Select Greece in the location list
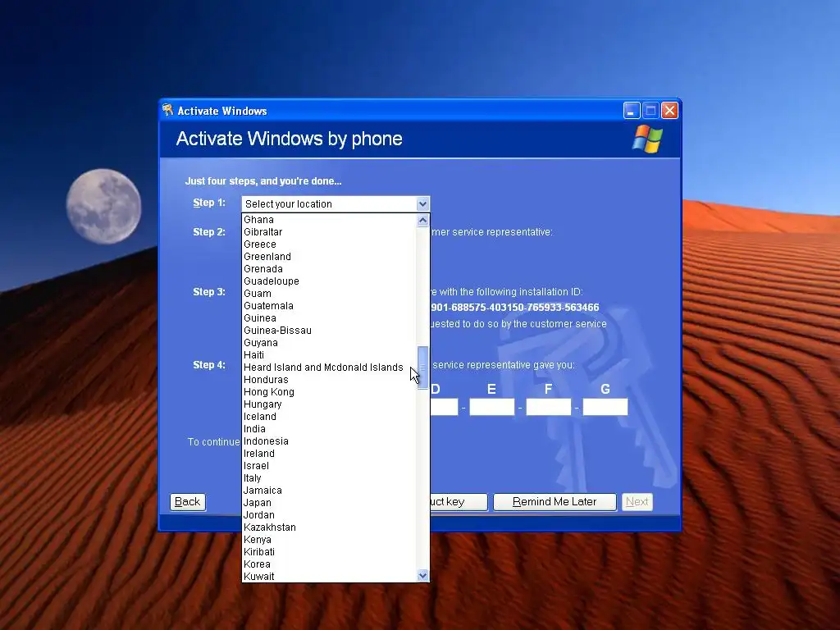 (329, 244)
